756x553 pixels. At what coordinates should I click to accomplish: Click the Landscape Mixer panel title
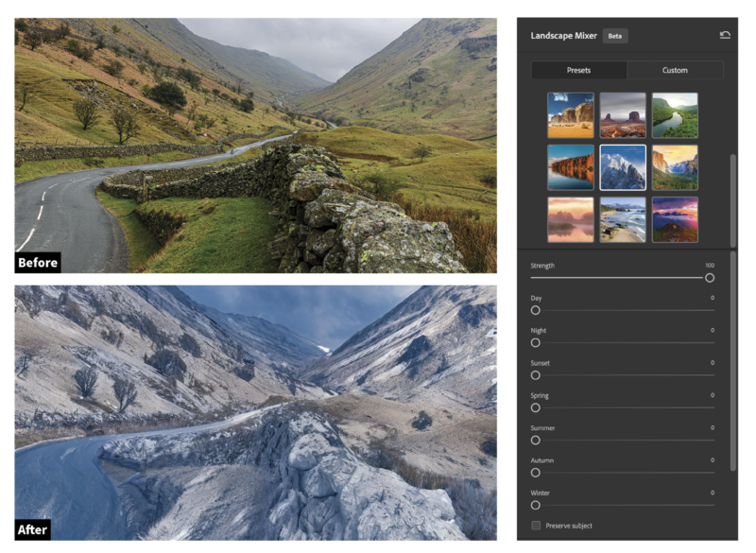click(x=563, y=36)
